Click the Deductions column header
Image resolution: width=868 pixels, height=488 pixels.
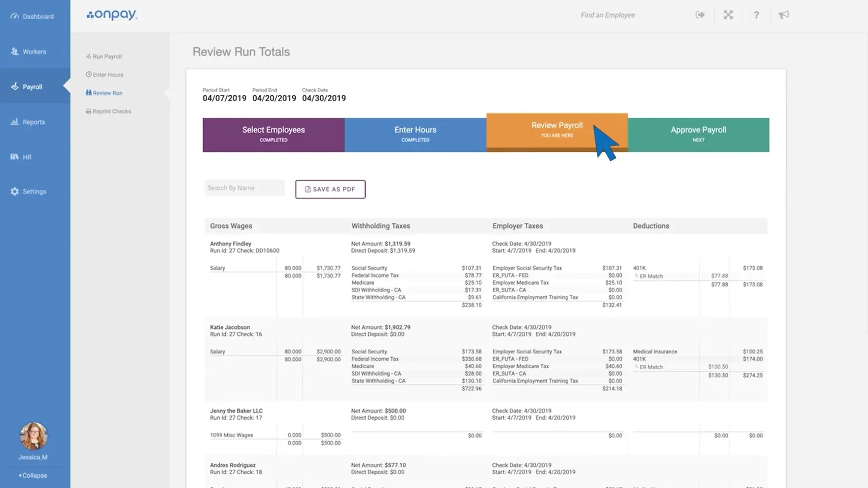pyautogui.click(x=651, y=226)
